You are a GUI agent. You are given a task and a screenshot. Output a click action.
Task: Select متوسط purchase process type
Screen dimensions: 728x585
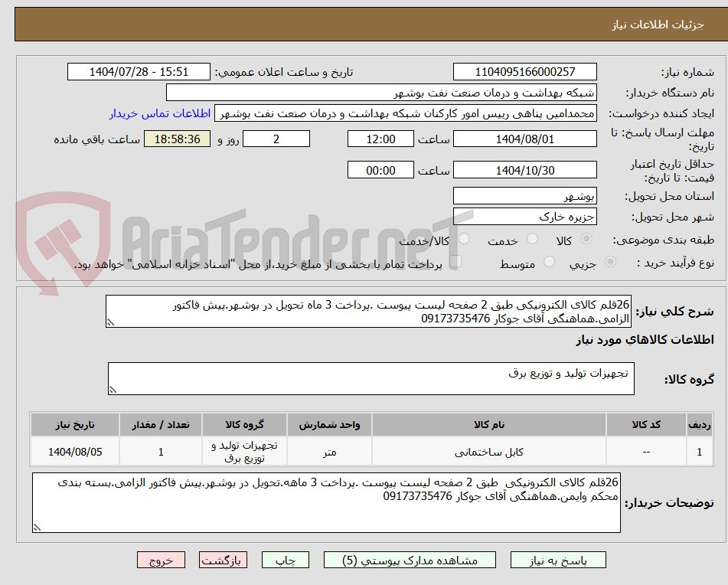(x=550, y=262)
